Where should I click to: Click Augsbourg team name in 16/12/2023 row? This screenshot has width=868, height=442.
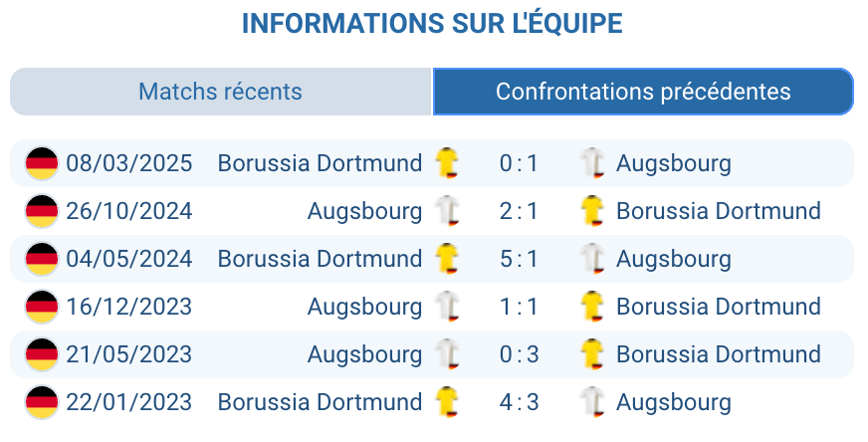point(364,307)
